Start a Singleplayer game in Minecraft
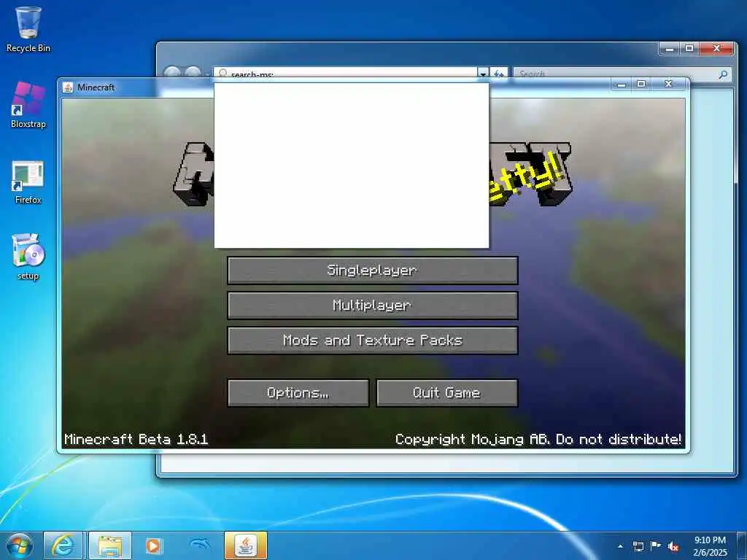The width and height of the screenshot is (747, 560). 373,271
